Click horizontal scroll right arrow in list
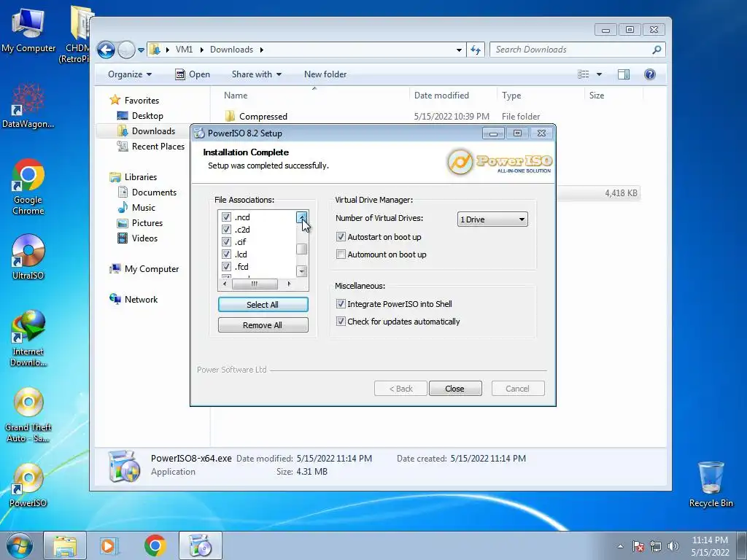 click(289, 284)
